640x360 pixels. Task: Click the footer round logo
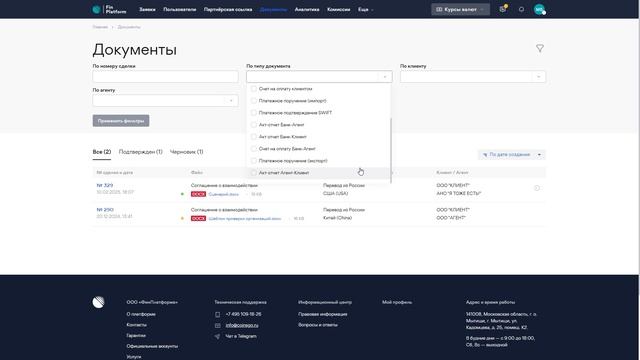(98, 302)
